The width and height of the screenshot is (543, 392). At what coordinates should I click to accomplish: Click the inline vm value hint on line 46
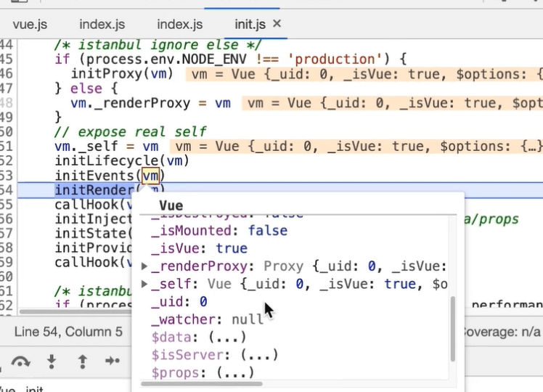[364, 74]
